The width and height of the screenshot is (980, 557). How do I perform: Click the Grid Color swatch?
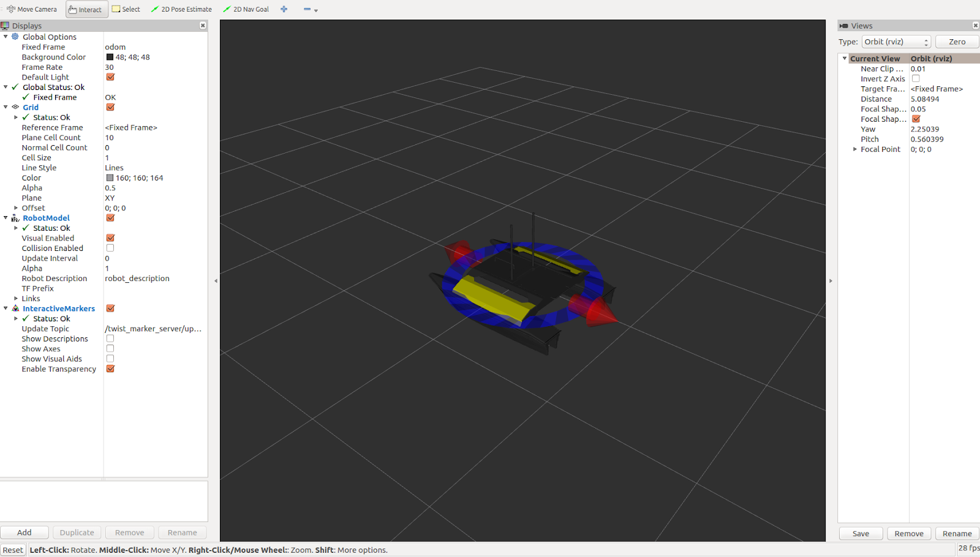click(x=110, y=178)
